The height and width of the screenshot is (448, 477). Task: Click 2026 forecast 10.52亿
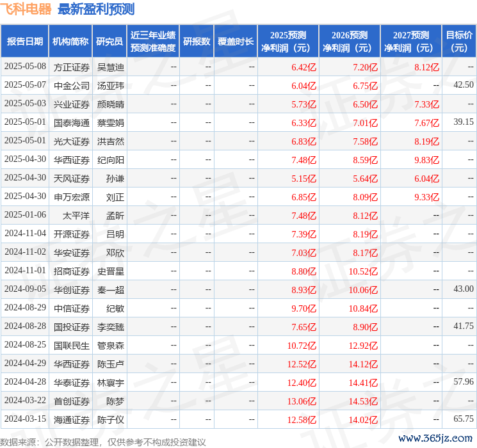click(363, 271)
